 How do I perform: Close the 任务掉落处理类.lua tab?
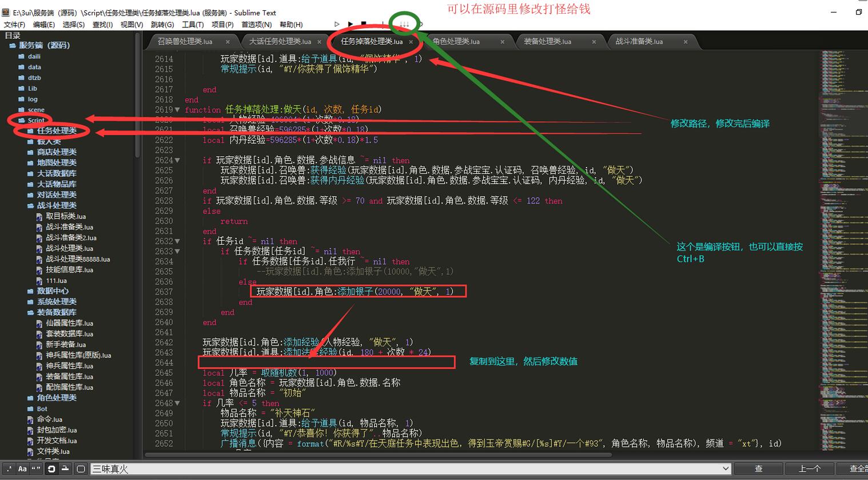[411, 42]
